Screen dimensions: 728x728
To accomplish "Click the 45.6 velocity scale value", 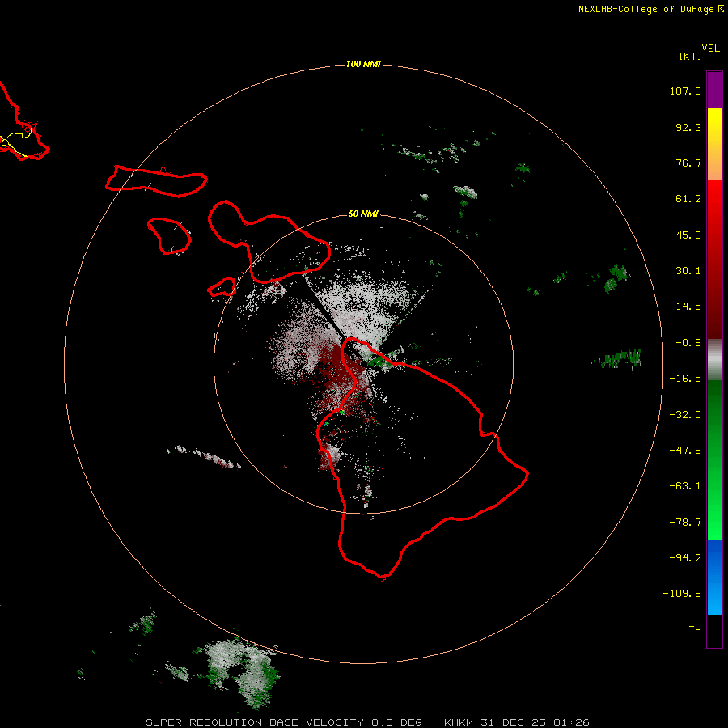I will pos(688,235).
